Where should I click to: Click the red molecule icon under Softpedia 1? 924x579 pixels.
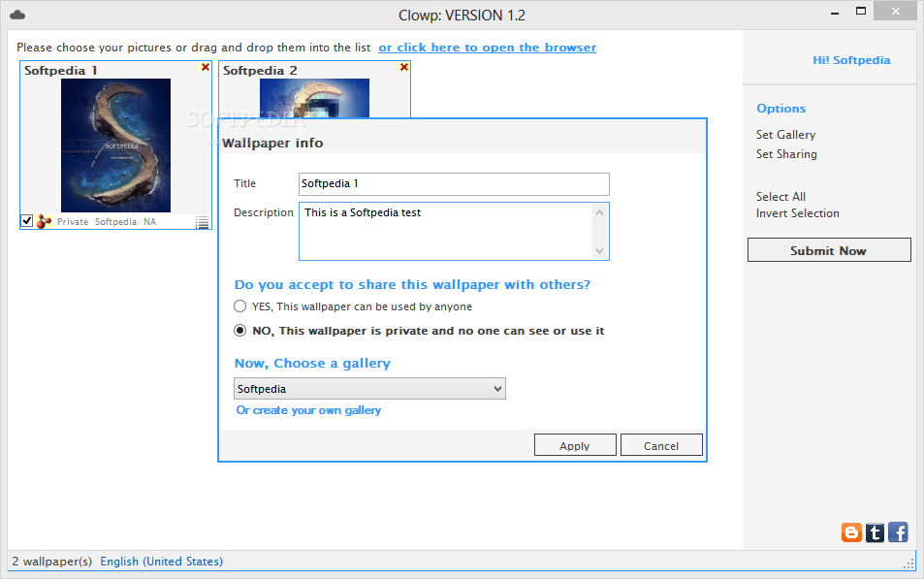[45, 222]
